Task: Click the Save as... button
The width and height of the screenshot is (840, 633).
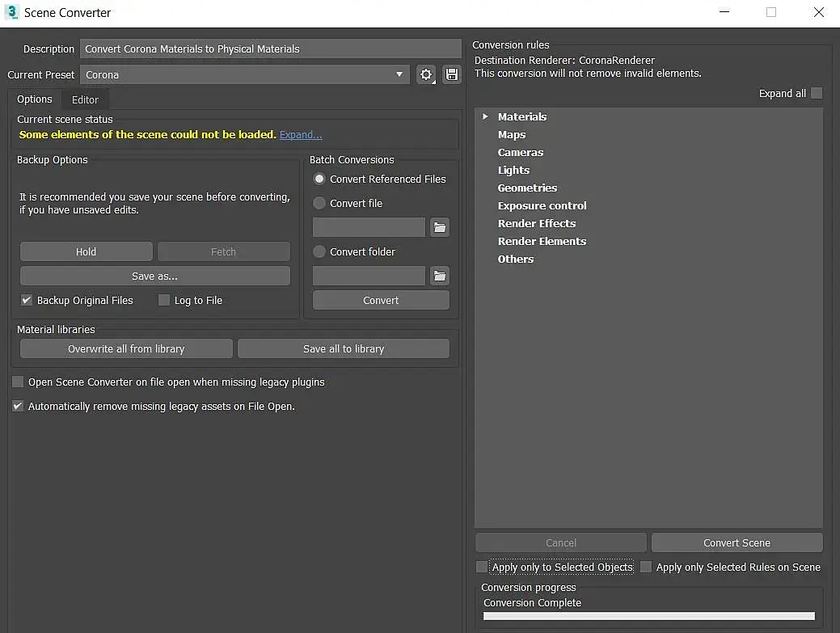Action: pyautogui.click(x=154, y=276)
